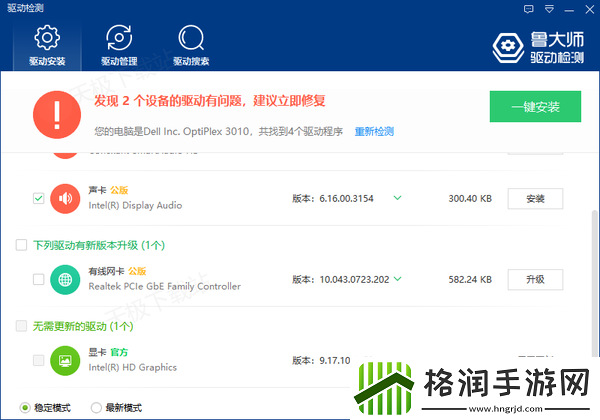This screenshot has width=600, height=420.
Task: Check the 下列驱动有新版本升级 group checkbox
Action: [x=21, y=245]
